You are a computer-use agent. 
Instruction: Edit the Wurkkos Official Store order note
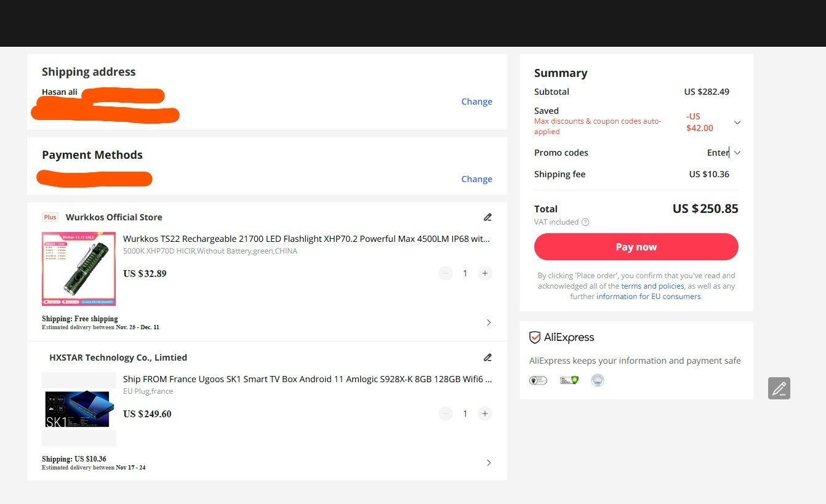[487, 217]
